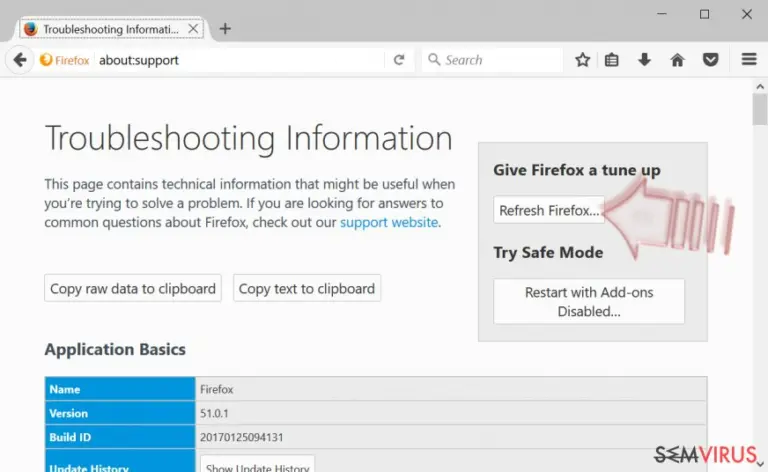
Task: Close the Firefox window
Action: click(746, 14)
